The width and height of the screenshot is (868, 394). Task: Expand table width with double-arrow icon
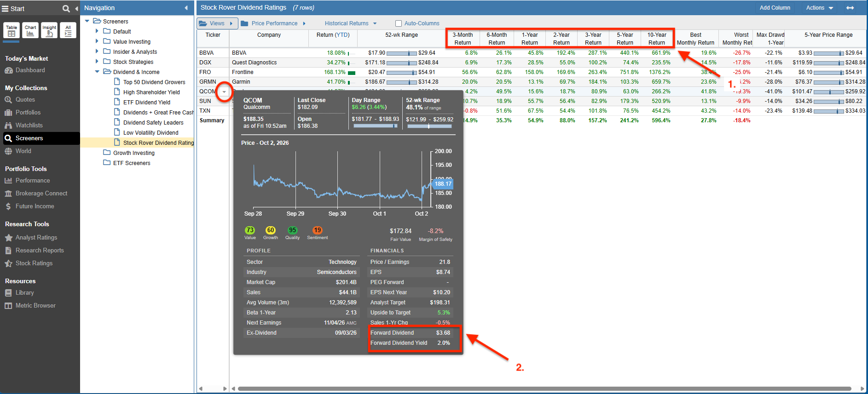(x=850, y=8)
